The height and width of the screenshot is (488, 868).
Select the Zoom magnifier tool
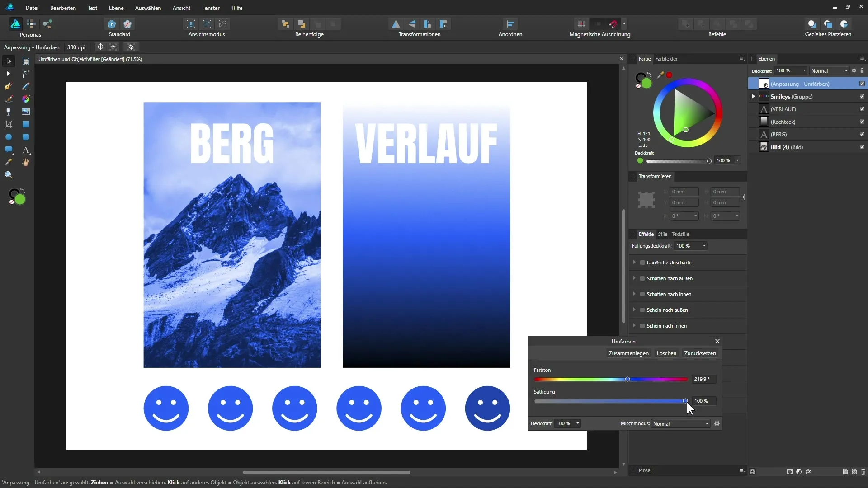pyautogui.click(x=9, y=175)
